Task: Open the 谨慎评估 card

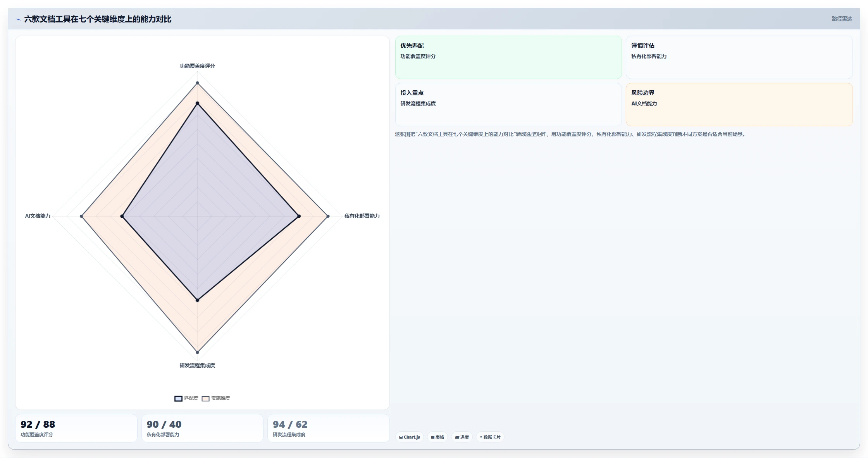Action: tap(739, 57)
